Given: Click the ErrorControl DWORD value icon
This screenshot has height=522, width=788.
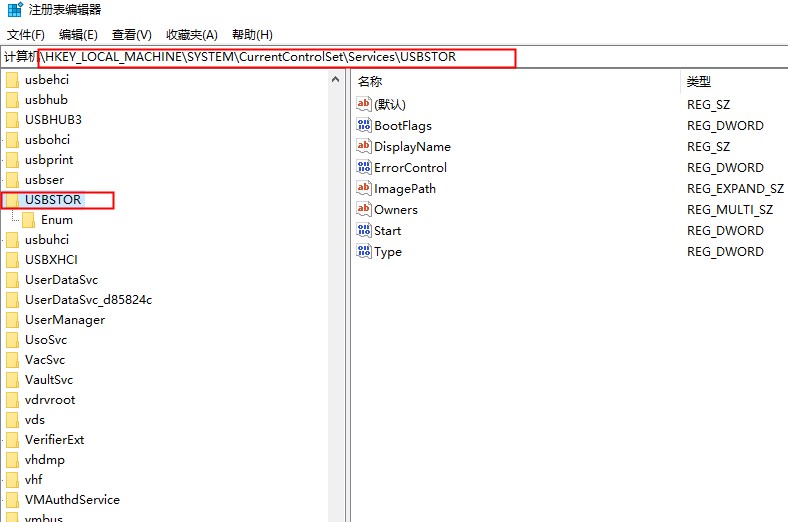Looking at the screenshot, I should (364, 167).
